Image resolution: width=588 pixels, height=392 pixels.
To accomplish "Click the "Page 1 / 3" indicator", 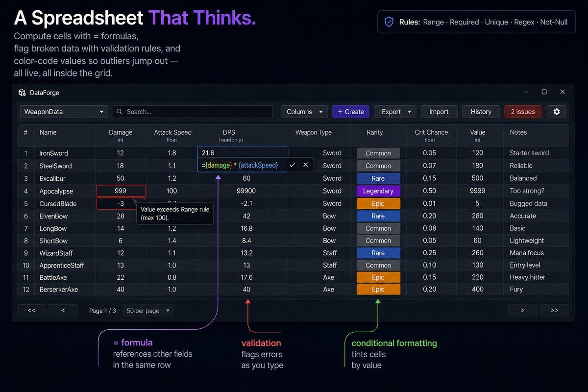I will 102,311.
